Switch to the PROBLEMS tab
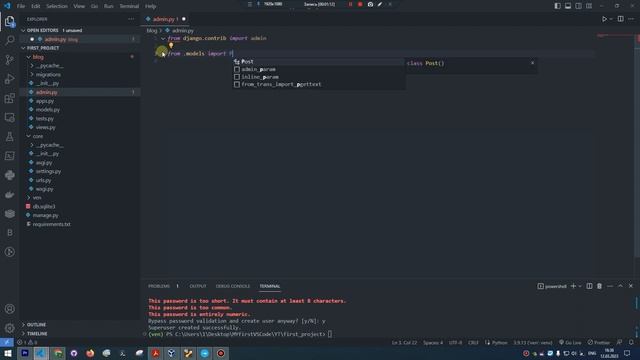 [x=159, y=286]
